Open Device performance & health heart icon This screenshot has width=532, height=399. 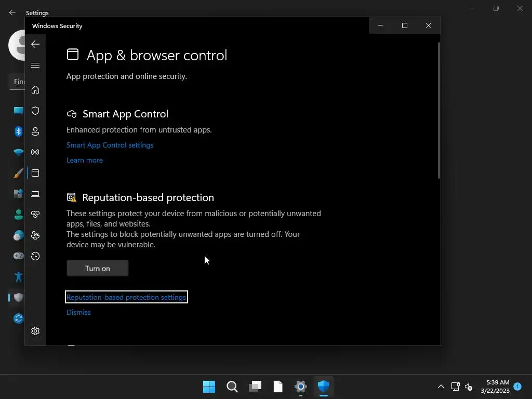tap(35, 215)
